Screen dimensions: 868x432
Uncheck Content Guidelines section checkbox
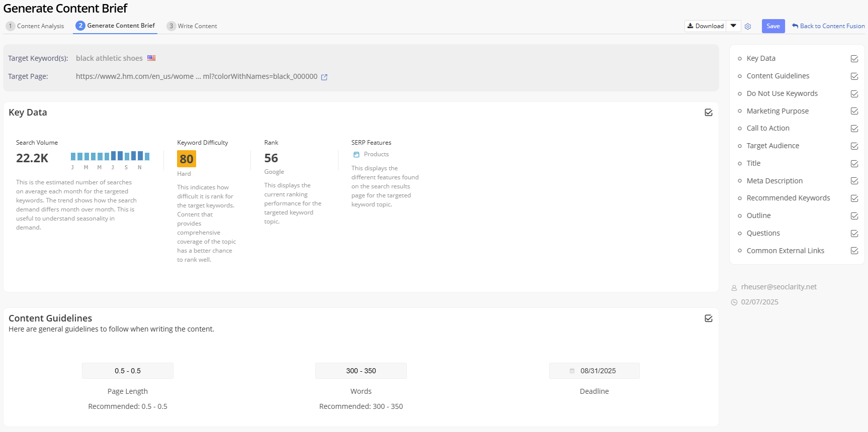tap(709, 318)
